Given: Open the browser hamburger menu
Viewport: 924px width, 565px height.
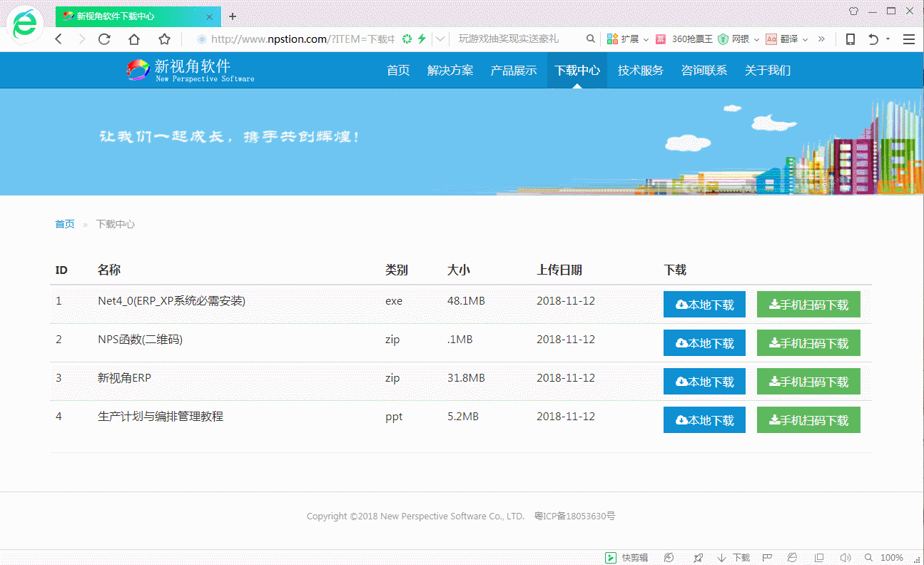Looking at the screenshot, I should pyautogui.click(x=910, y=39).
